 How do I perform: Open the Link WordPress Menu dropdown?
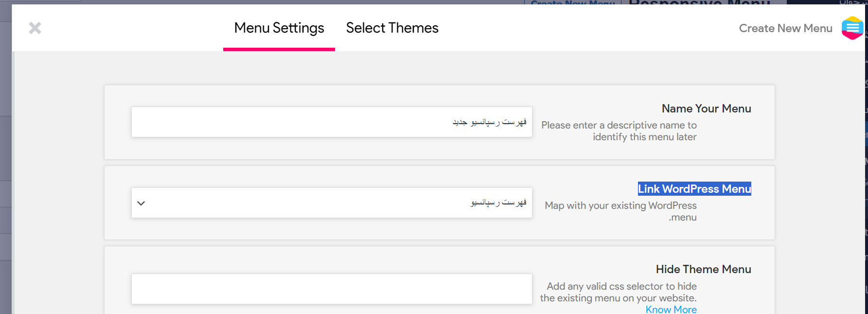[x=332, y=203]
